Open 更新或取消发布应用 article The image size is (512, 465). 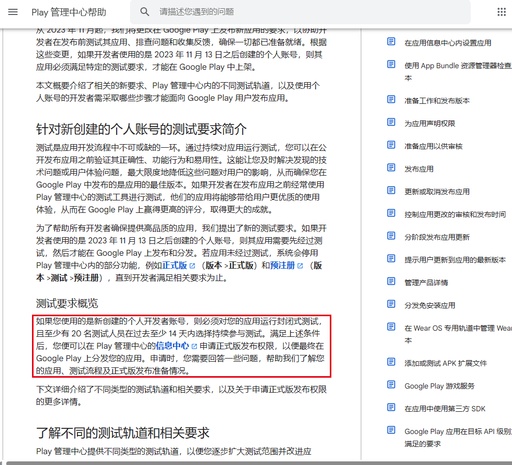click(x=437, y=192)
